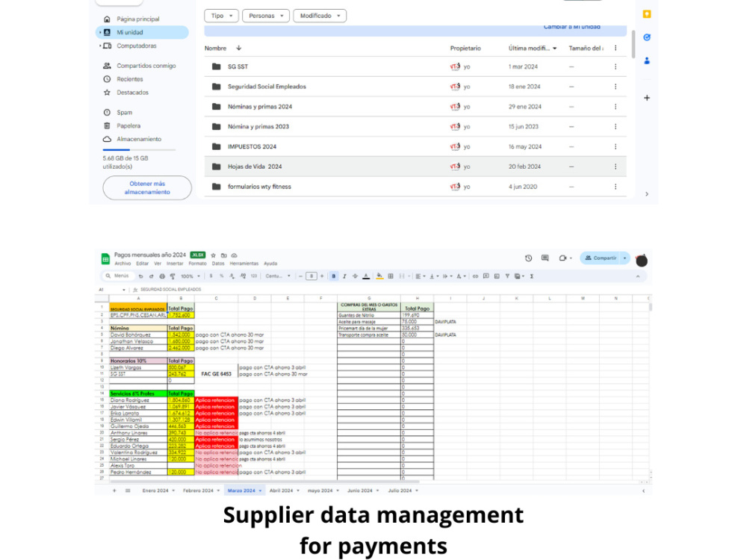Open the Modificado filter dropdown
The width and height of the screenshot is (747, 560).
[320, 16]
